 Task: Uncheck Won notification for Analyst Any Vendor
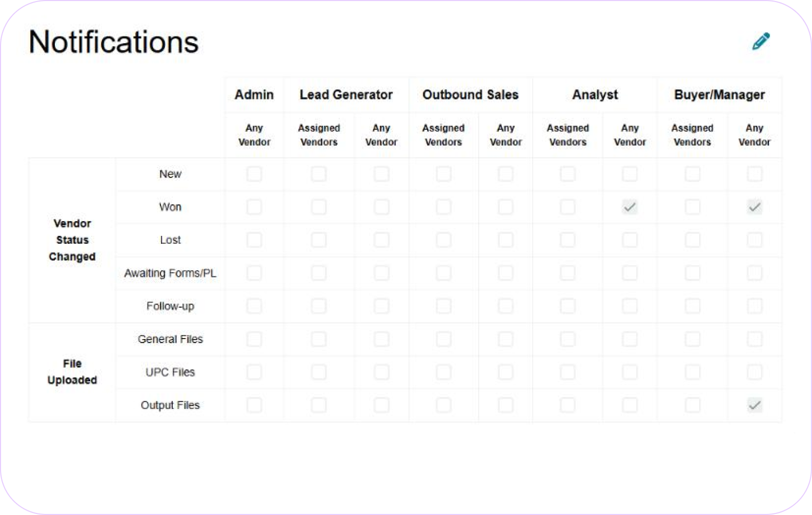[x=630, y=207]
